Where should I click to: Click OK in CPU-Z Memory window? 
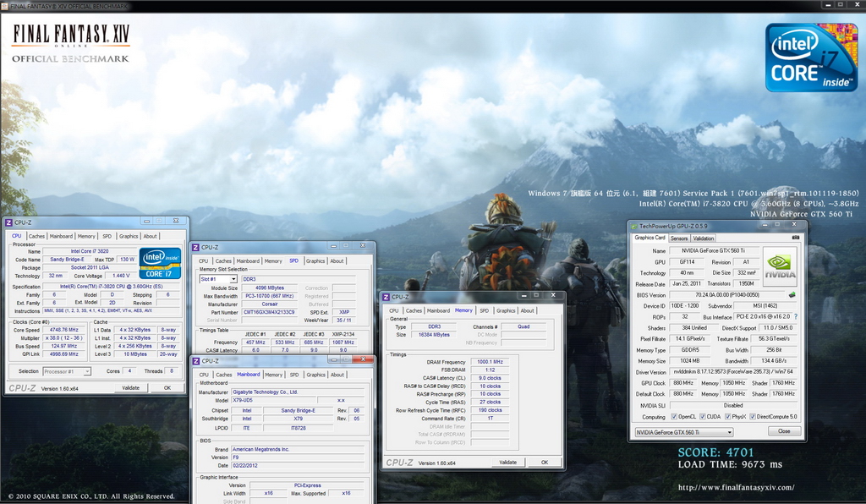click(x=545, y=462)
